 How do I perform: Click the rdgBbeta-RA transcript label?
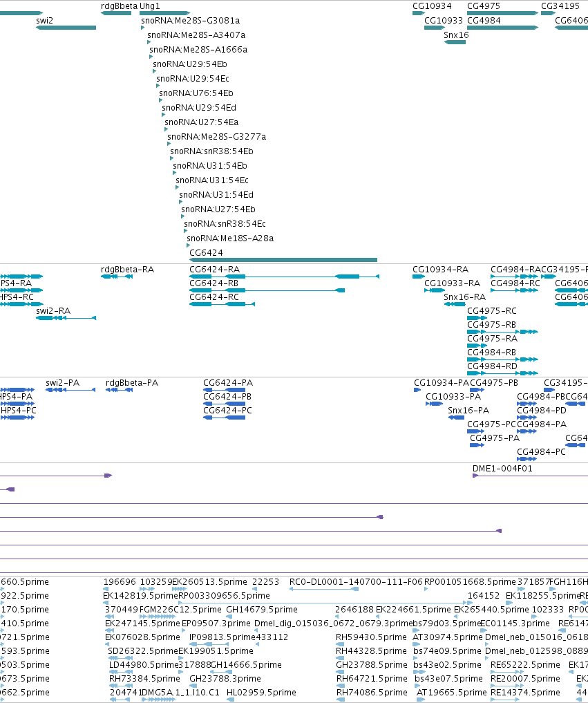pyautogui.click(x=127, y=270)
